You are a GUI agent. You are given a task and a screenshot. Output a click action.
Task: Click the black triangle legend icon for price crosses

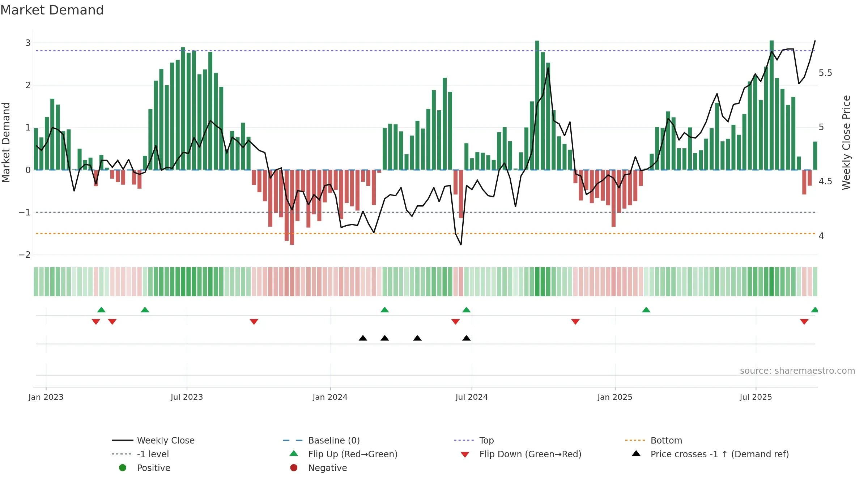[x=636, y=453]
